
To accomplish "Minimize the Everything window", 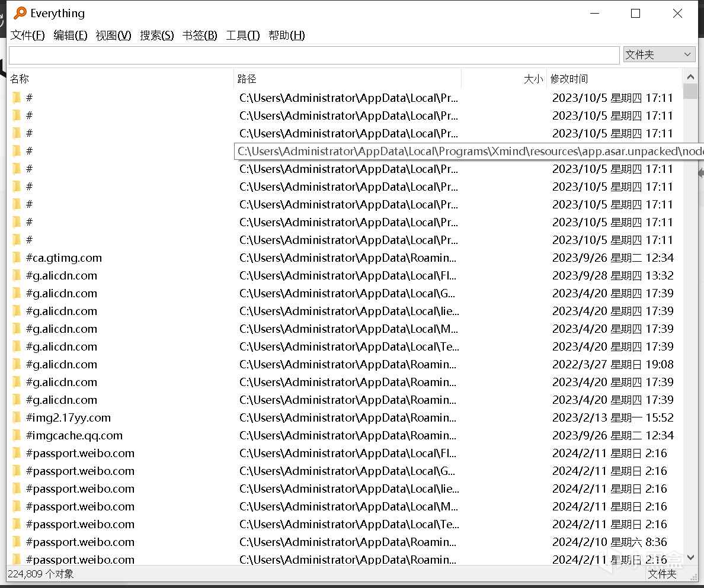I will pos(594,14).
